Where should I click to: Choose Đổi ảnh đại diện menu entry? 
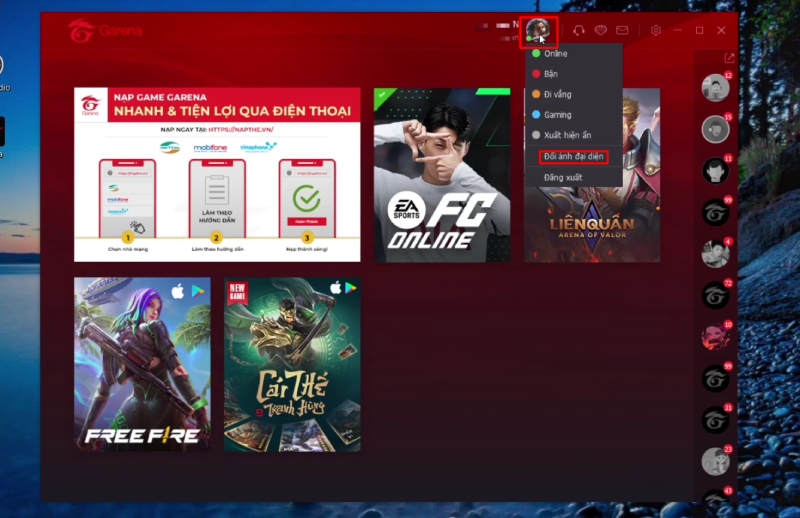coord(573,157)
